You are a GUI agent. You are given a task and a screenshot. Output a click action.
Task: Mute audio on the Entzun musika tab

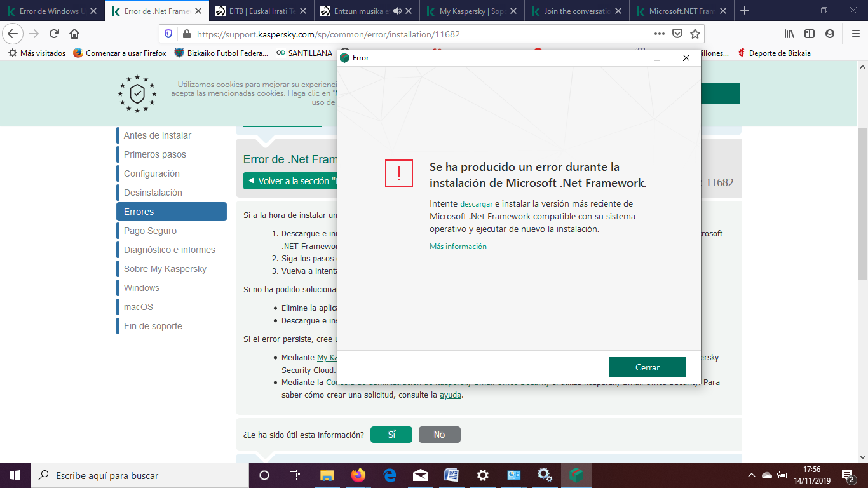(x=398, y=11)
